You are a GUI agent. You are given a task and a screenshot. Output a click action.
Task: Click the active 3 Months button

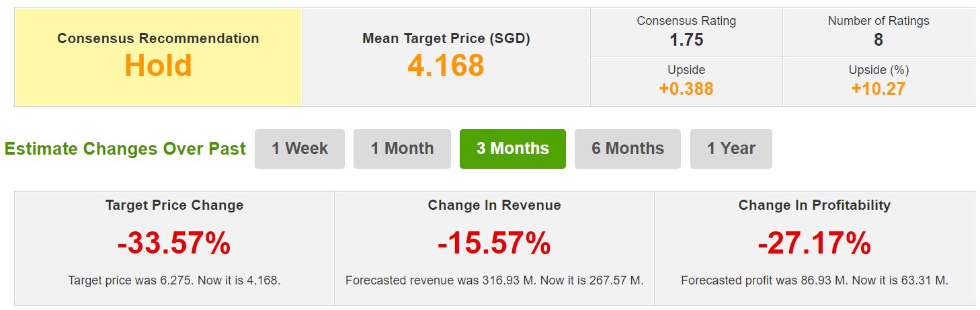click(512, 149)
